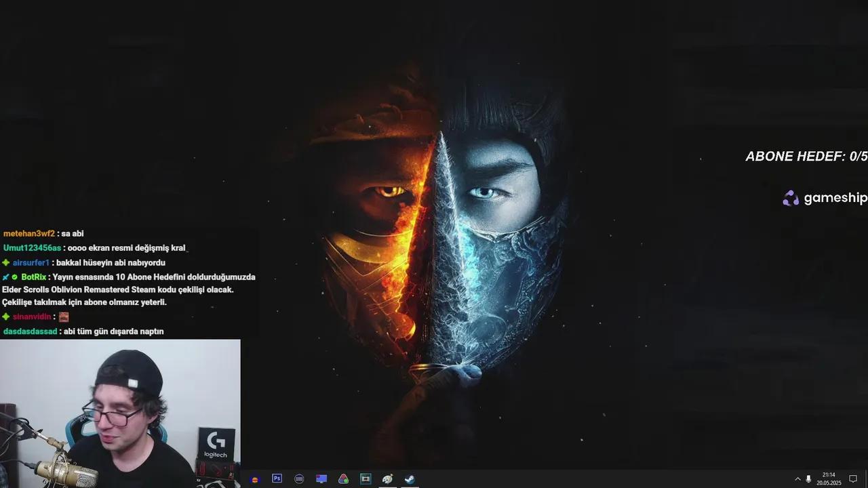This screenshot has height=488, width=868.
Task: Show hidden system tray icons
Action: pos(797,479)
